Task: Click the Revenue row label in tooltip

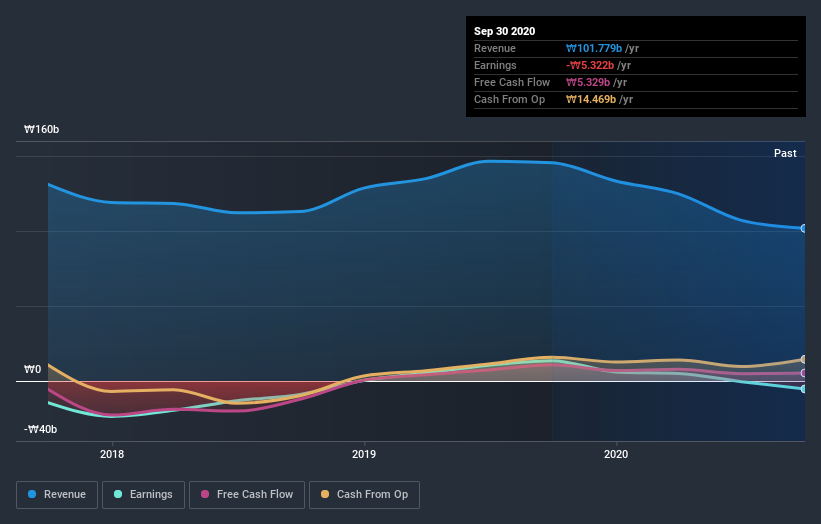Action: pos(495,48)
